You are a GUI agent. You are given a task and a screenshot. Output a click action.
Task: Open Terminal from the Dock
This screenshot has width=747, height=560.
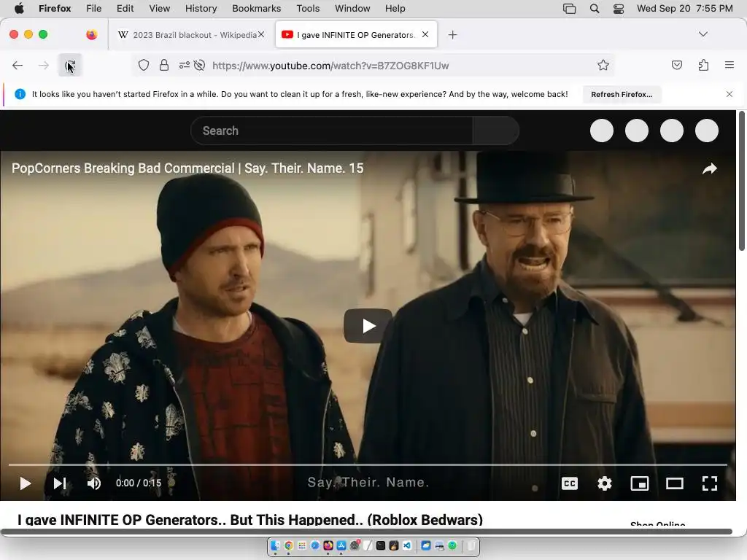pyautogui.click(x=381, y=545)
